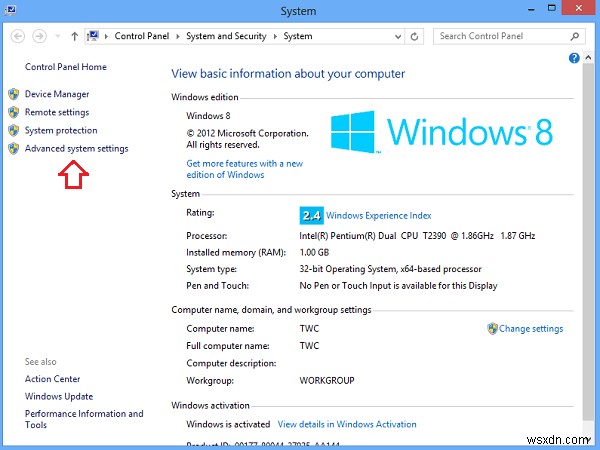The height and width of the screenshot is (450, 600).
Task: Open Advanced system settings
Action: click(77, 148)
